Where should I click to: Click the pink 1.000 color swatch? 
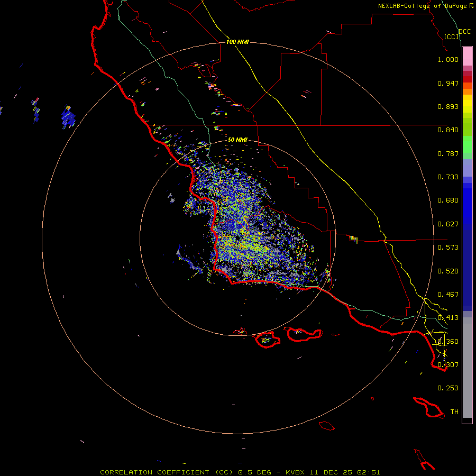(x=467, y=57)
